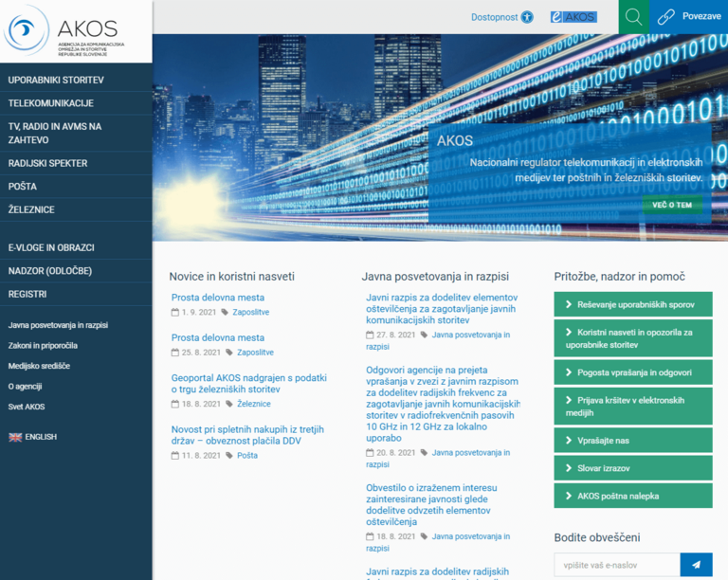Open REGISTRI menu item
728x580 pixels.
[x=76, y=294]
